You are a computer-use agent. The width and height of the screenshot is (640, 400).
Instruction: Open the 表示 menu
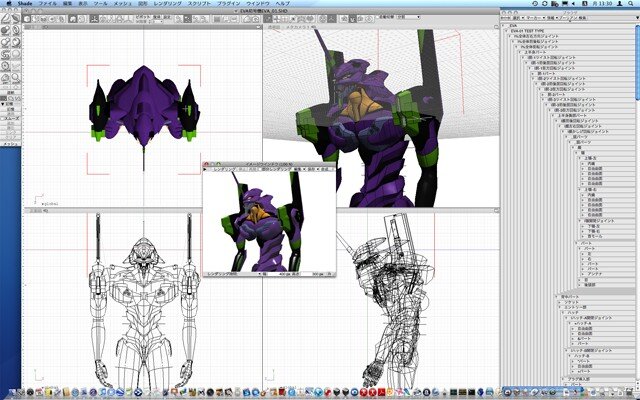pos(83,3)
